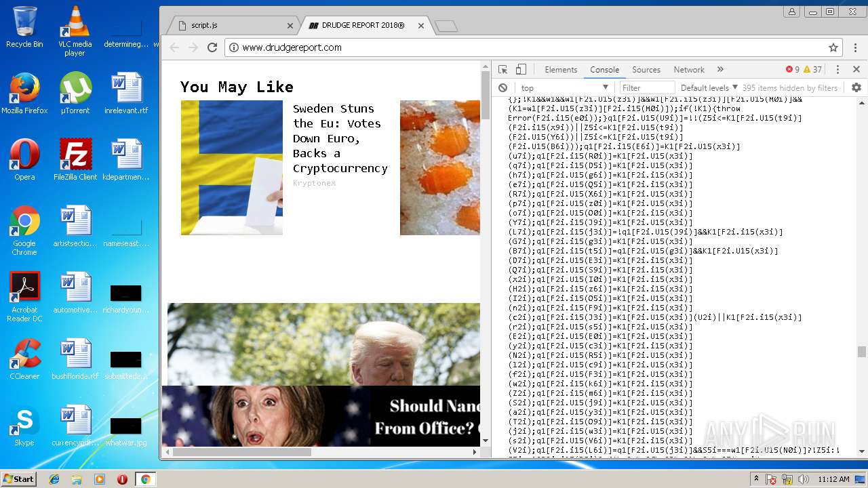Open the Windows Start menu
868x488 pixels.
pos(19,479)
